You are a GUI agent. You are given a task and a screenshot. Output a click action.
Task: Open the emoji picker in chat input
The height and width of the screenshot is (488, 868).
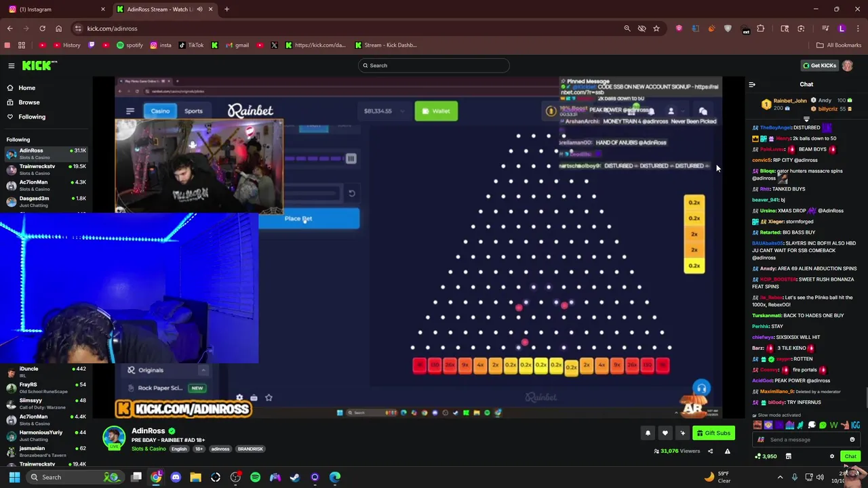[x=852, y=440]
